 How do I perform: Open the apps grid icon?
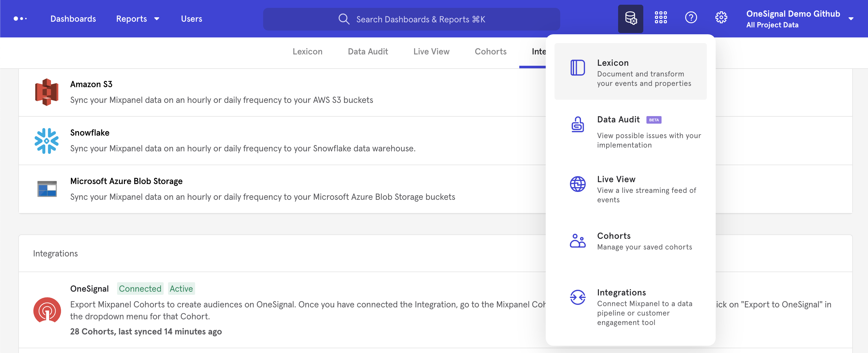(660, 18)
